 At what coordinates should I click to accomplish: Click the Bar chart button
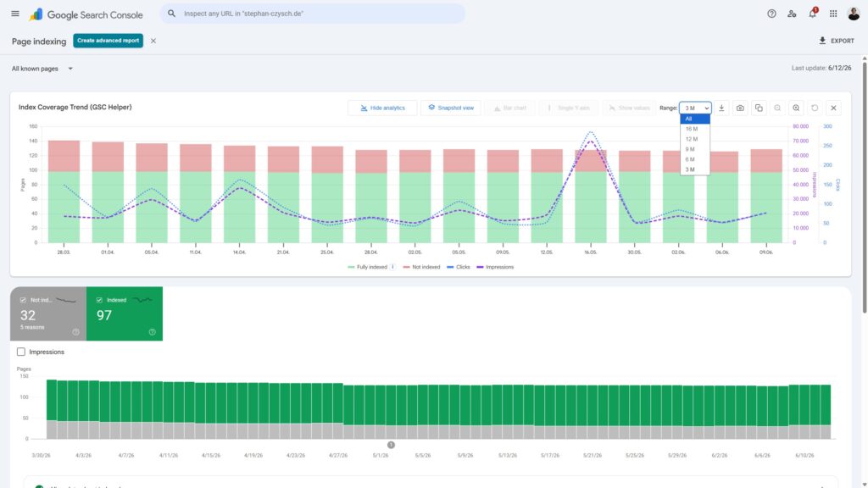509,108
